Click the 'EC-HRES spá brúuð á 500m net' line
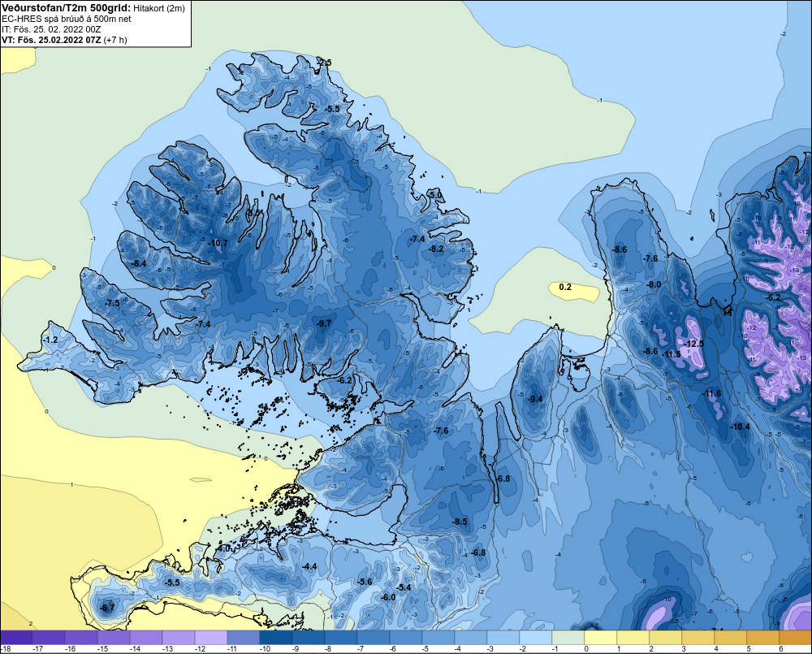This screenshot has height=654, width=812. [67, 19]
